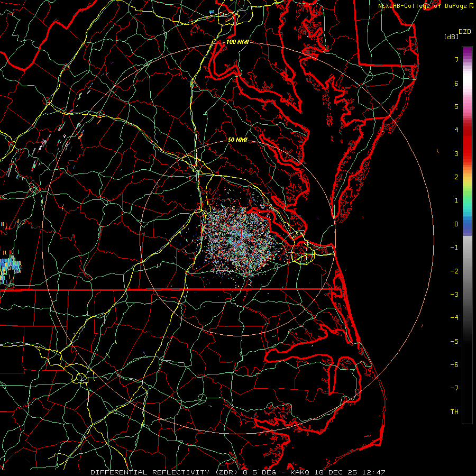Click the 6 dB label on color scale
The image size is (476, 476).
[x=456, y=83]
